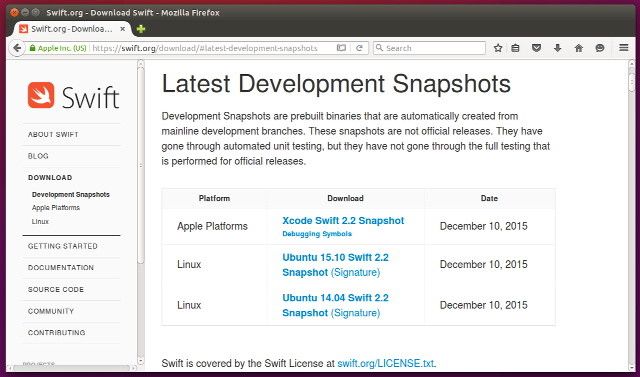Image resolution: width=640 pixels, height=377 pixels.
Task: Go to Development Snapshots sublink
Action: coord(71,195)
